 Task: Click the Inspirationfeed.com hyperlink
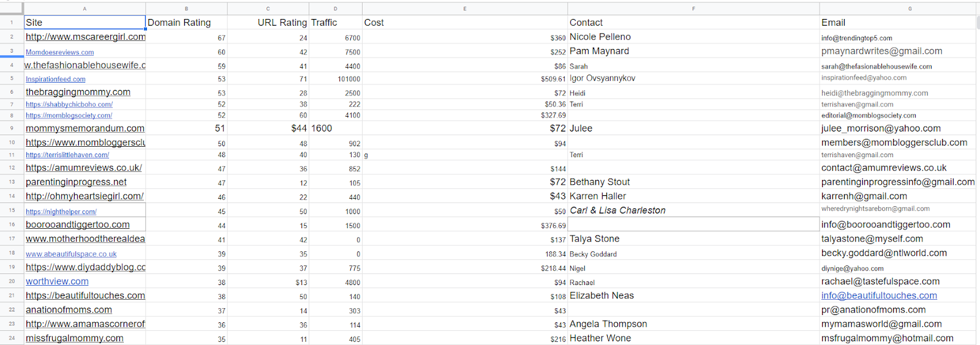pos(55,80)
